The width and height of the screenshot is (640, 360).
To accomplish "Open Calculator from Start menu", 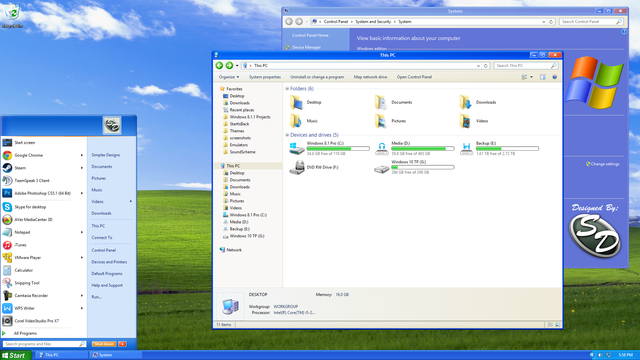I will pyautogui.click(x=43, y=270).
